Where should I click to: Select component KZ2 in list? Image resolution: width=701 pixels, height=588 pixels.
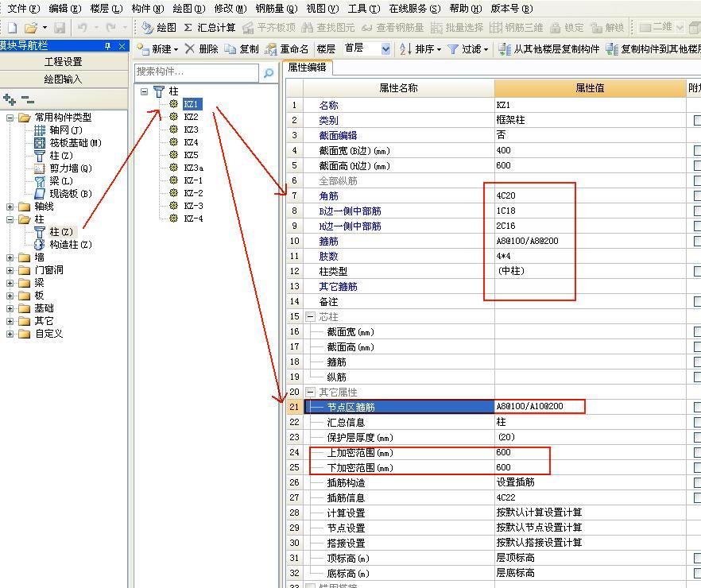[191, 117]
